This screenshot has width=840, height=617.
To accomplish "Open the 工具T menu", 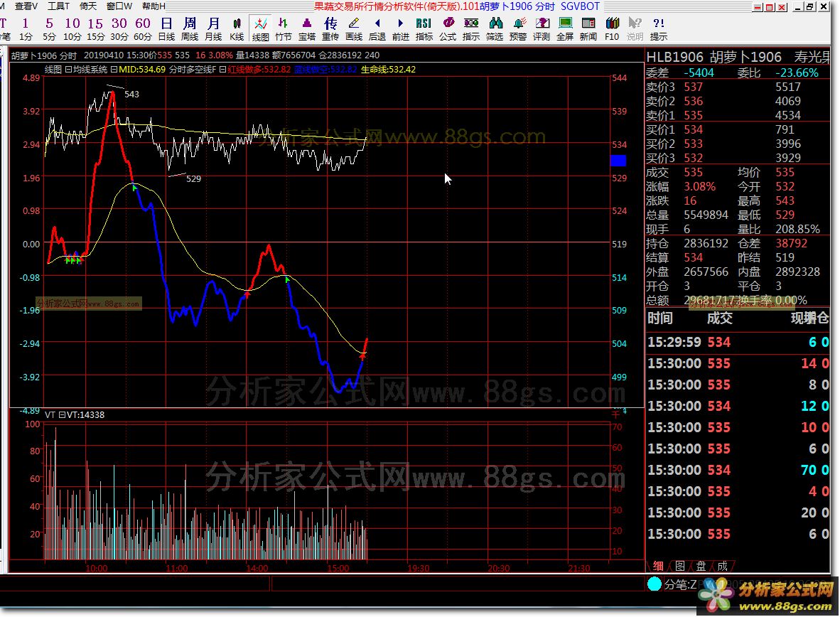I will coord(58,6).
